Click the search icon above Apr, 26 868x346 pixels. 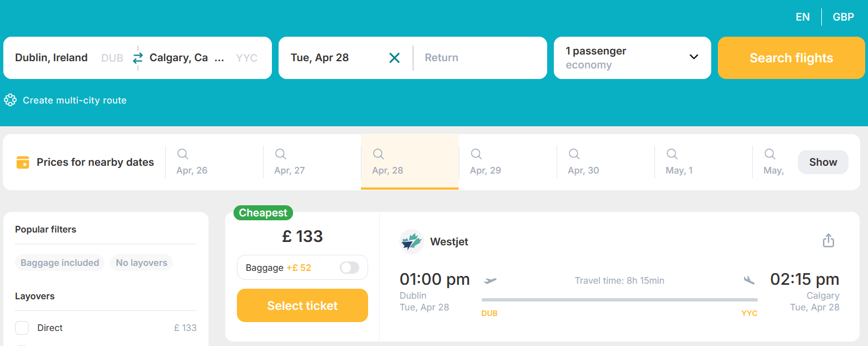(x=183, y=154)
